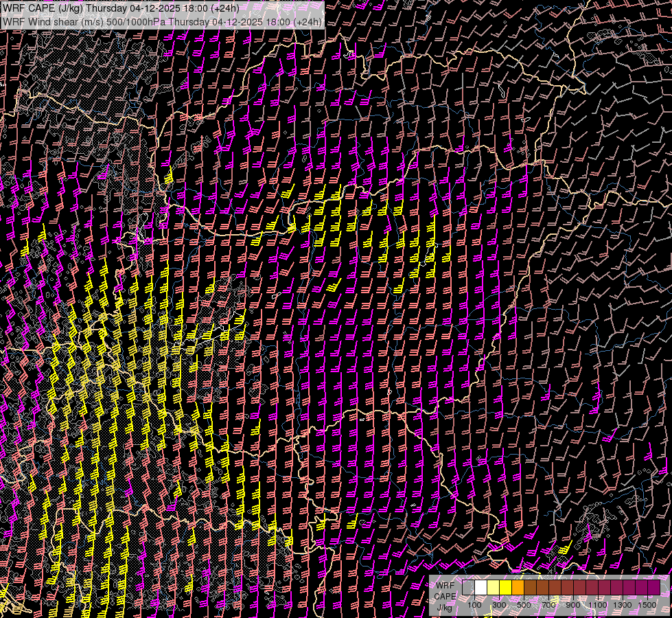672x618 pixels.
Task: Click the (+24h) forecast offset in the wind shear title
Action: click(x=307, y=22)
